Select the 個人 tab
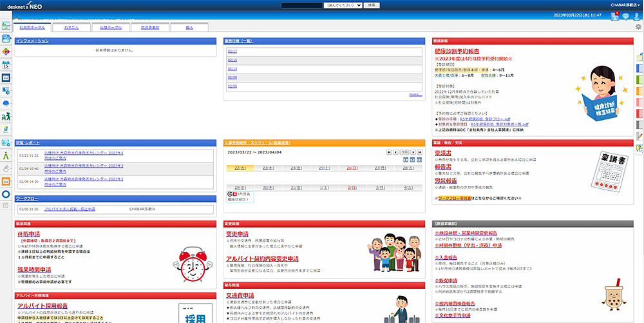This screenshot has width=644, height=323. click(189, 27)
